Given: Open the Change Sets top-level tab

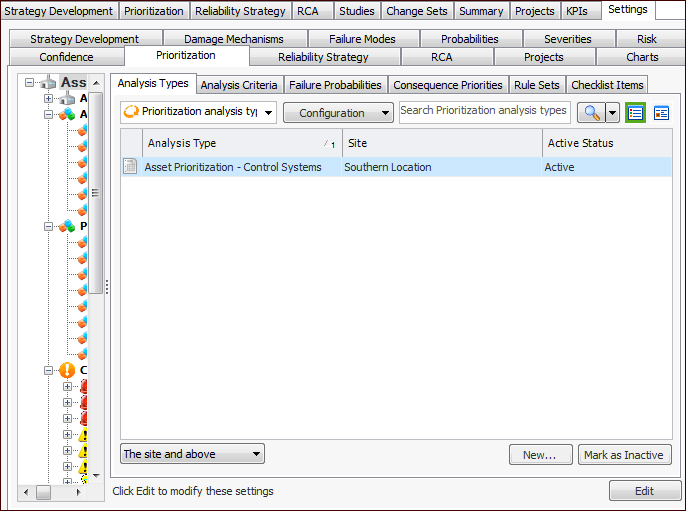Looking at the screenshot, I should [x=417, y=11].
